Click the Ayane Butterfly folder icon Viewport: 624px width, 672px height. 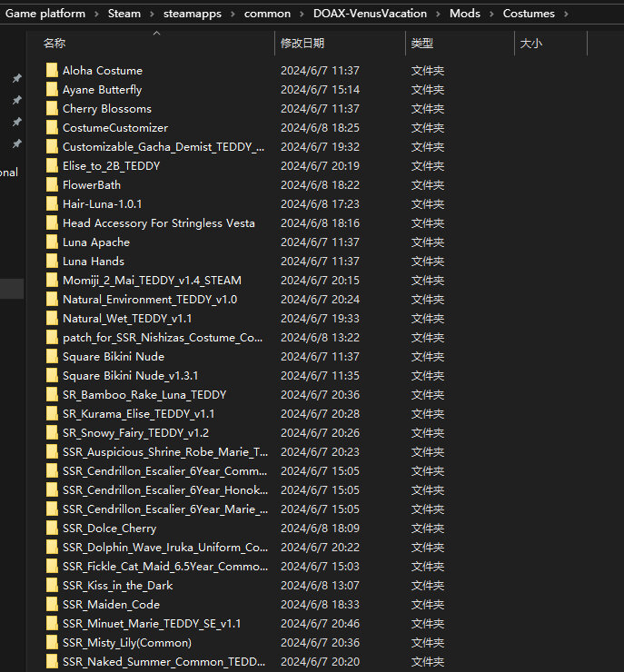pyautogui.click(x=52, y=90)
